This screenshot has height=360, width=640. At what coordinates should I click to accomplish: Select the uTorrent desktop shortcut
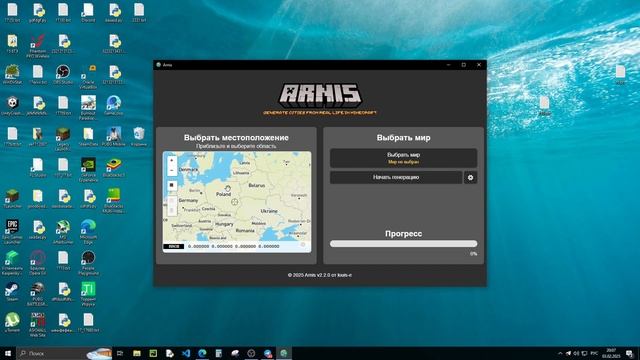pos(12,322)
